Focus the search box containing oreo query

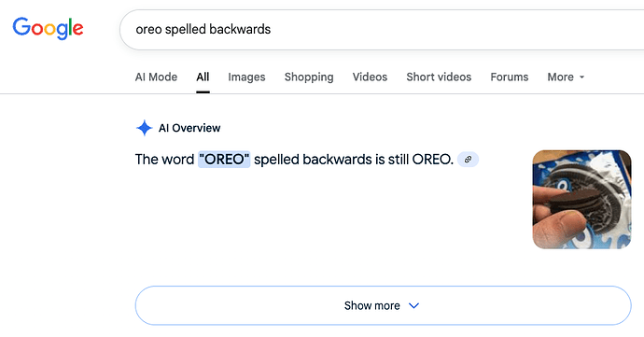coord(382,30)
